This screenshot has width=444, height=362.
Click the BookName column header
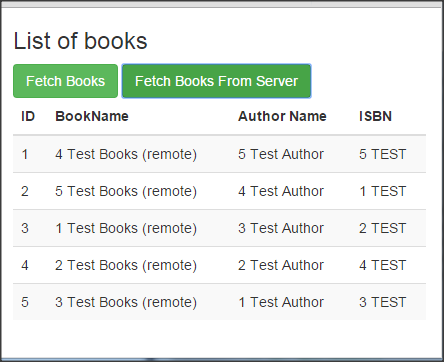click(92, 116)
